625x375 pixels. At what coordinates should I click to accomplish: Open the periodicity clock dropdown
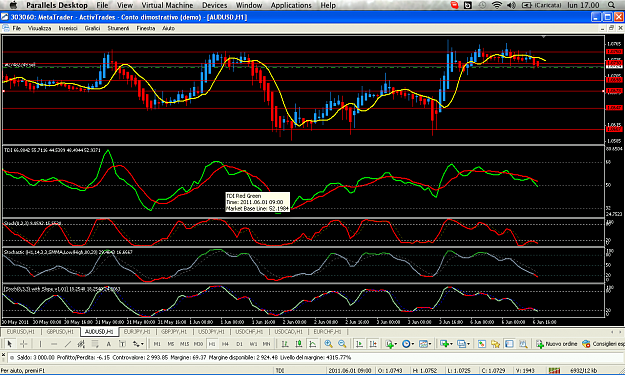tap(407, 344)
